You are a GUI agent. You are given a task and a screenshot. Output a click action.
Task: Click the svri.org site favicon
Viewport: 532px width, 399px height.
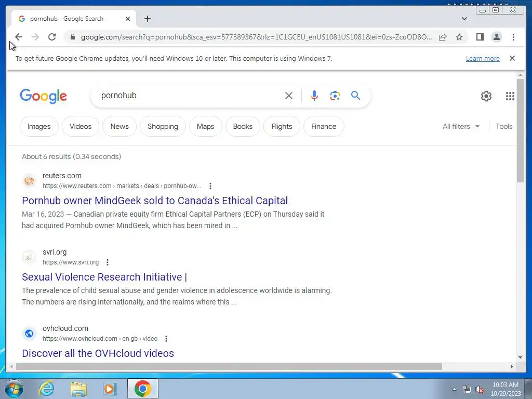29,257
